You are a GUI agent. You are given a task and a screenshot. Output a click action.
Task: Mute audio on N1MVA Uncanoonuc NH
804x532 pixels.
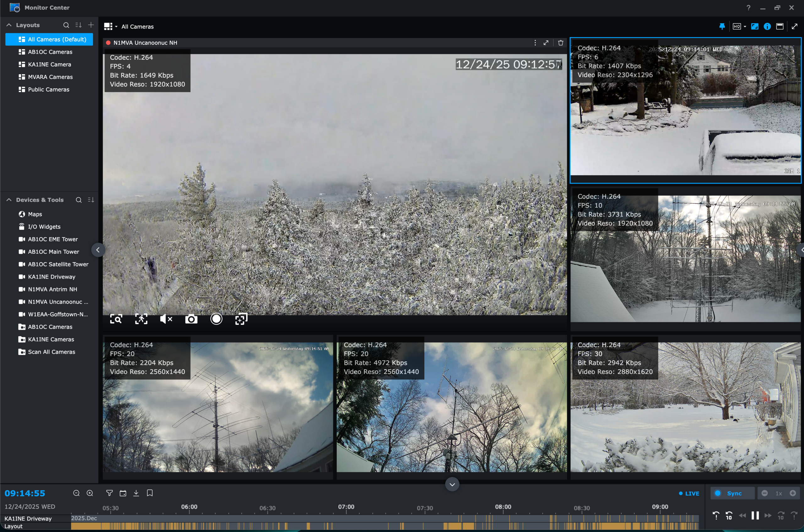tap(166, 318)
